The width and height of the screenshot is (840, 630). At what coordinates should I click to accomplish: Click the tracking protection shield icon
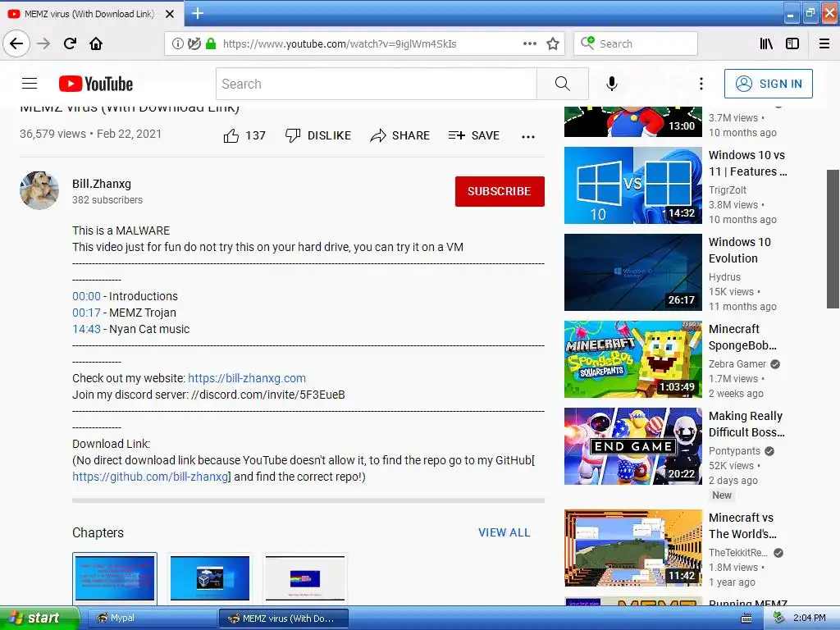(x=194, y=43)
